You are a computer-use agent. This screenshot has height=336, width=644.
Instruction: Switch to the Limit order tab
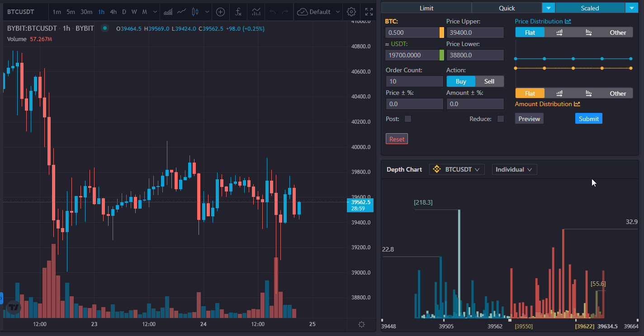coord(426,8)
